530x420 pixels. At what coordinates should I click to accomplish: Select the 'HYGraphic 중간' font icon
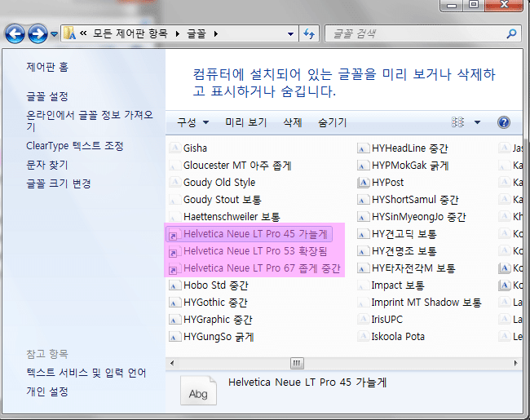coord(174,319)
